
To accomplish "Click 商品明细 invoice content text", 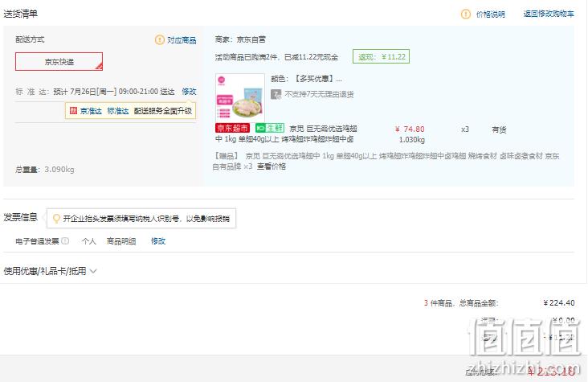I will [121, 241].
